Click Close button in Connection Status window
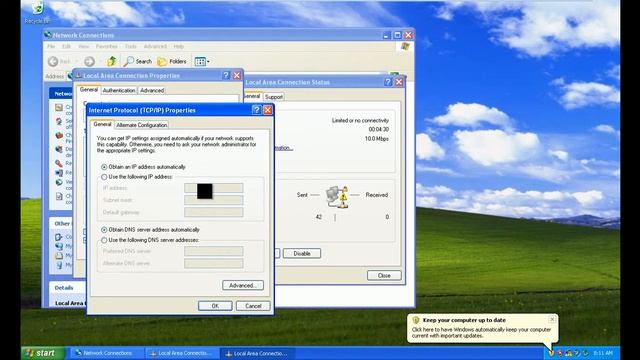The width and height of the screenshot is (640, 360). [384, 276]
